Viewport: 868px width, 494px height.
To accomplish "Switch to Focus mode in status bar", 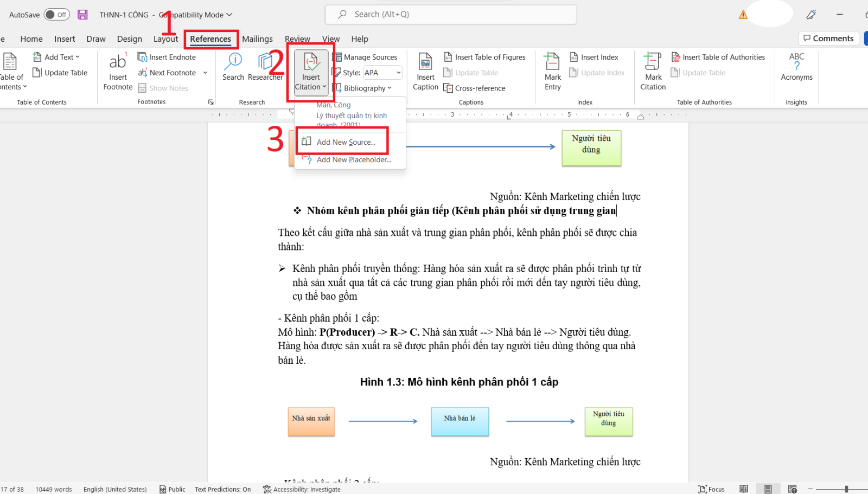I will click(711, 489).
